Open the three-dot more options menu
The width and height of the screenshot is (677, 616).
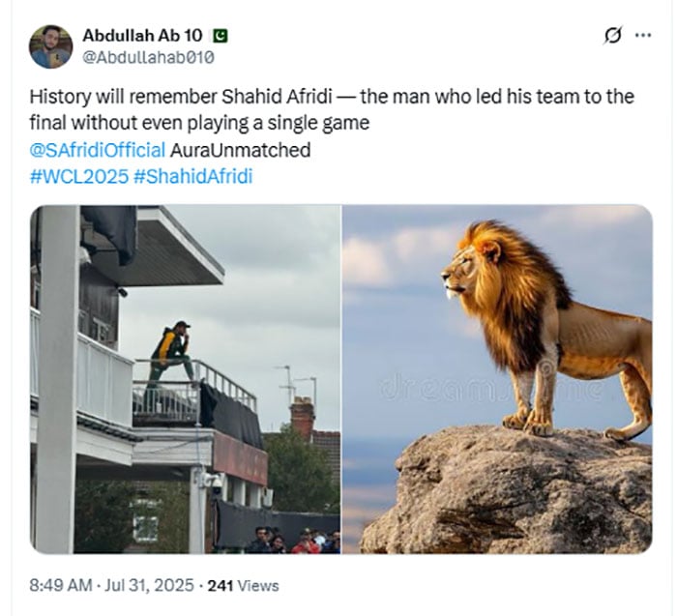pyautogui.click(x=643, y=36)
